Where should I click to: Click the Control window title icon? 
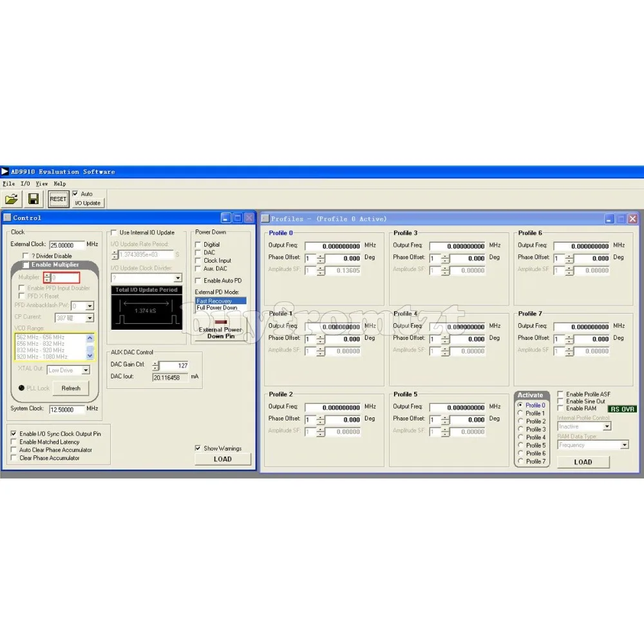(7, 218)
